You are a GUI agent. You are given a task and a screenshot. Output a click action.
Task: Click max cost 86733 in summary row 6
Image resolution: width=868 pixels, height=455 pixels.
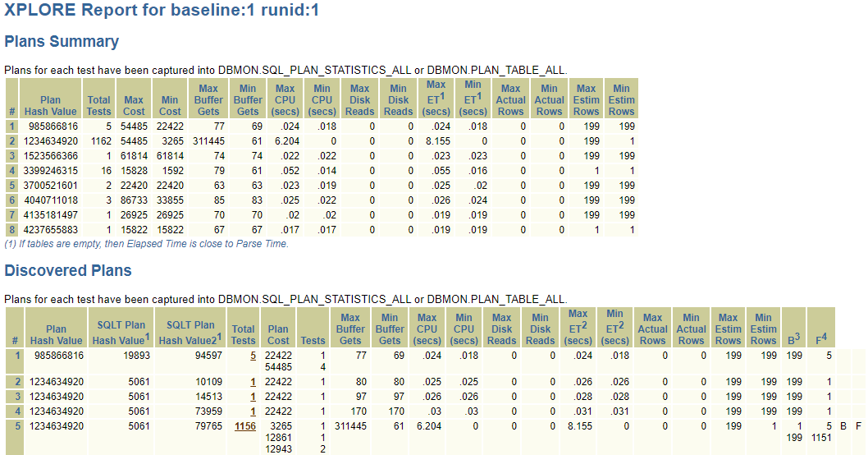(x=134, y=200)
